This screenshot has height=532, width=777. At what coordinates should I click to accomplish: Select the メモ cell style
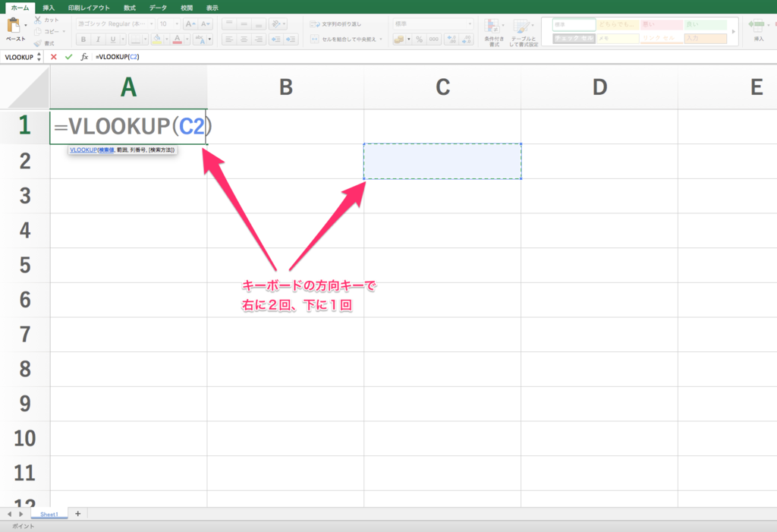coord(618,38)
